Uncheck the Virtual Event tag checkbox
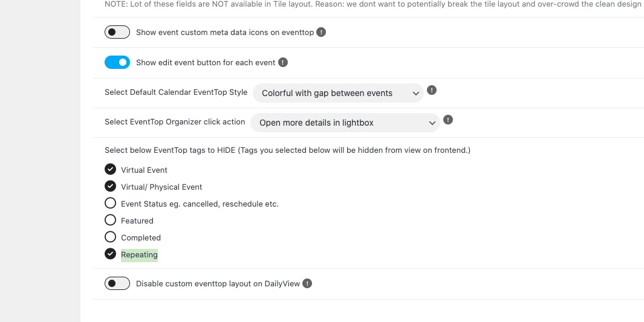The width and height of the screenshot is (644, 322). (x=110, y=169)
